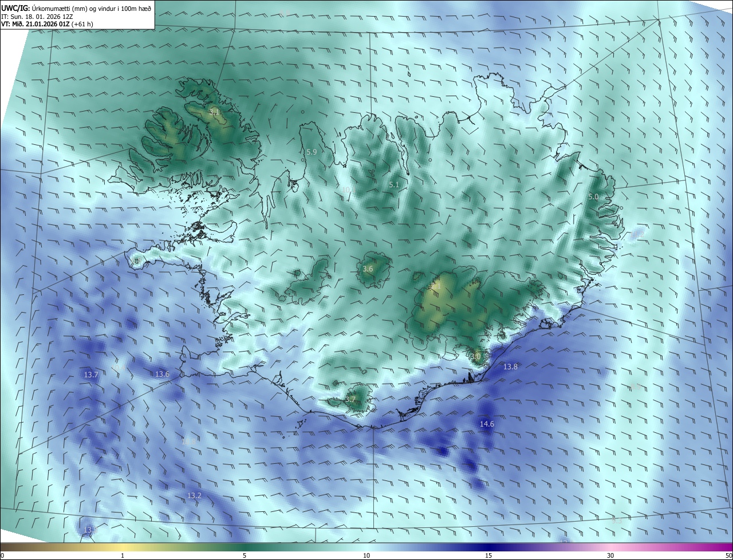Click the colorbar tick label 5

coord(245,556)
